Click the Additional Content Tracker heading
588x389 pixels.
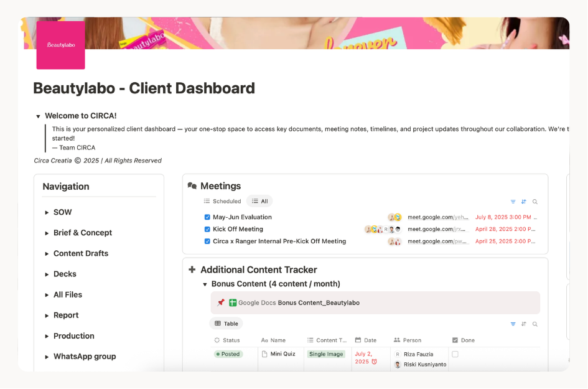click(259, 269)
